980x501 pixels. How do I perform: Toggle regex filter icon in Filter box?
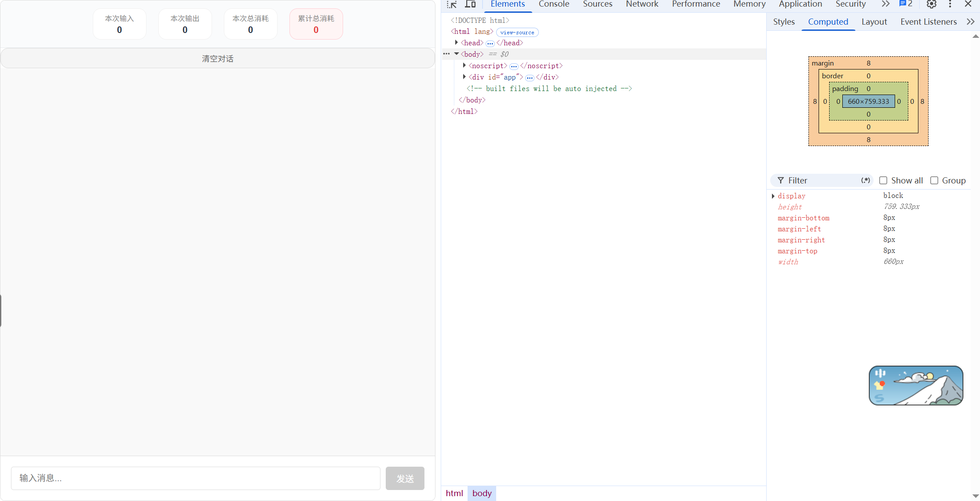coord(865,180)
